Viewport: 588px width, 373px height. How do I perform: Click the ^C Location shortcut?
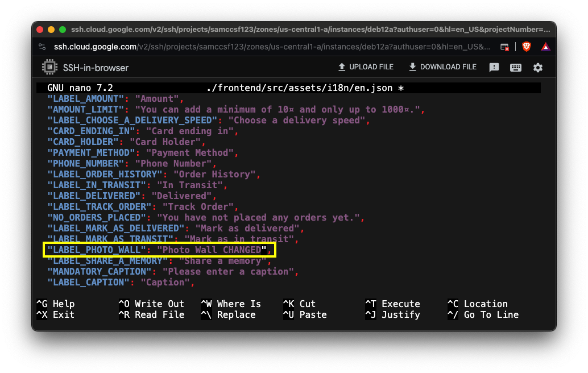pos(478,304)
